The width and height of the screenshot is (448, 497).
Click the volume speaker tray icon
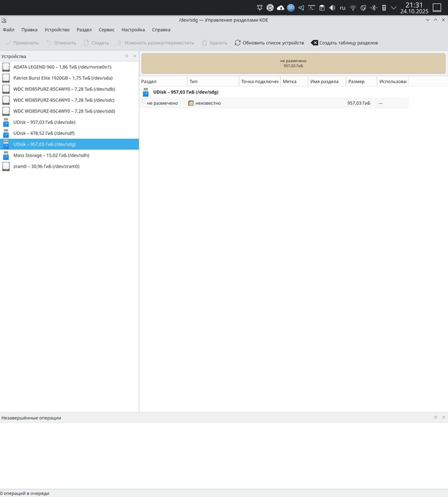pyautogui.click(x=332, y=8)
